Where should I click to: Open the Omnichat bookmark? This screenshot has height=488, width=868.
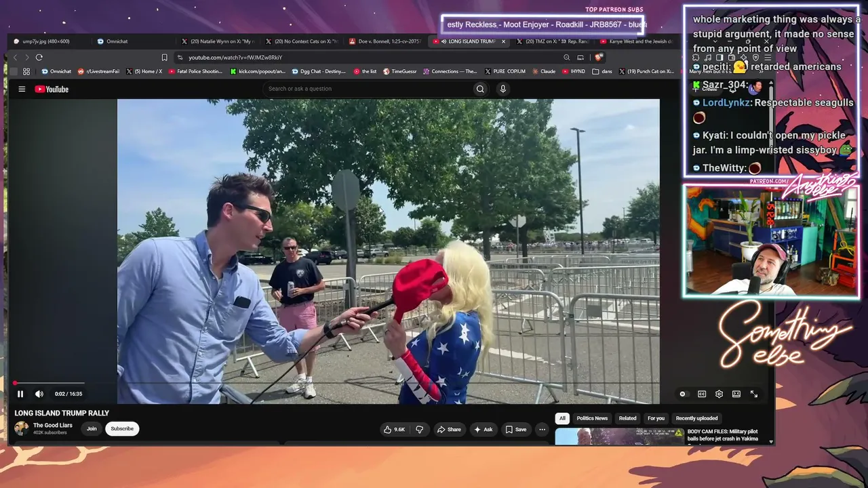[x=56, y=71]
